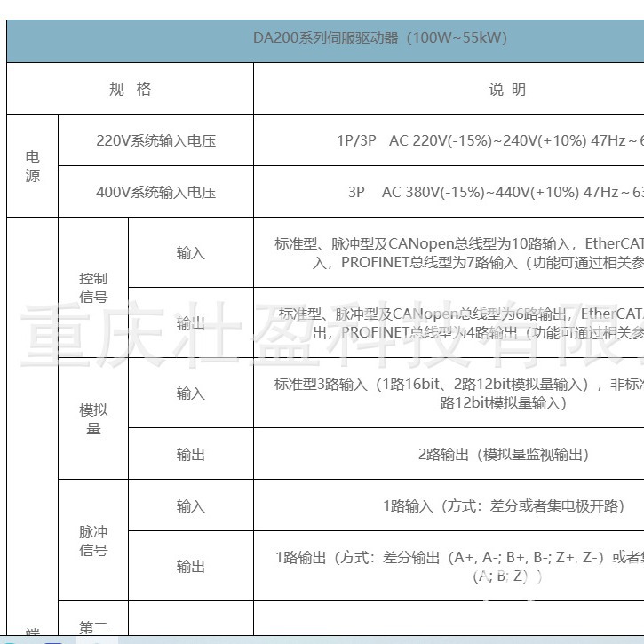This screenshot has height=644, width=644.
Task: Click the "输入" cell in the 模拟量 group
Action: 191,393
